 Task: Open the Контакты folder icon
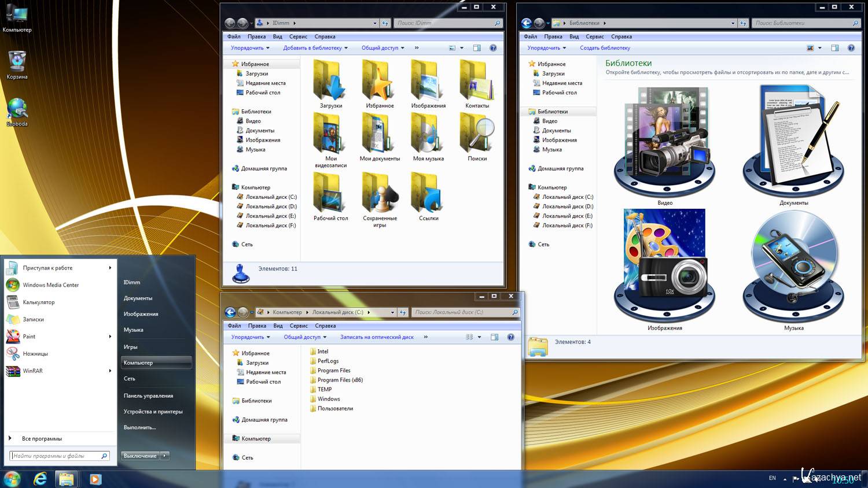477,81
